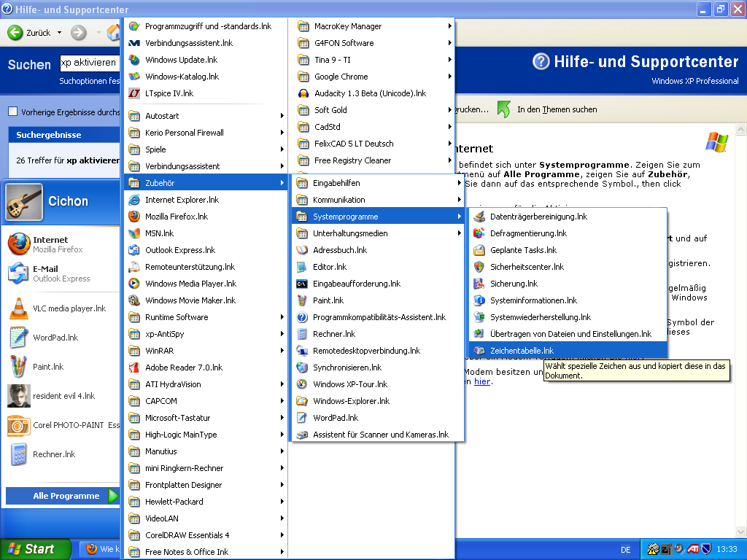The height and width of the screenshot is (560, 747).
Task: Select the Zubehör menu entry
Action: (x=206, y=183)
